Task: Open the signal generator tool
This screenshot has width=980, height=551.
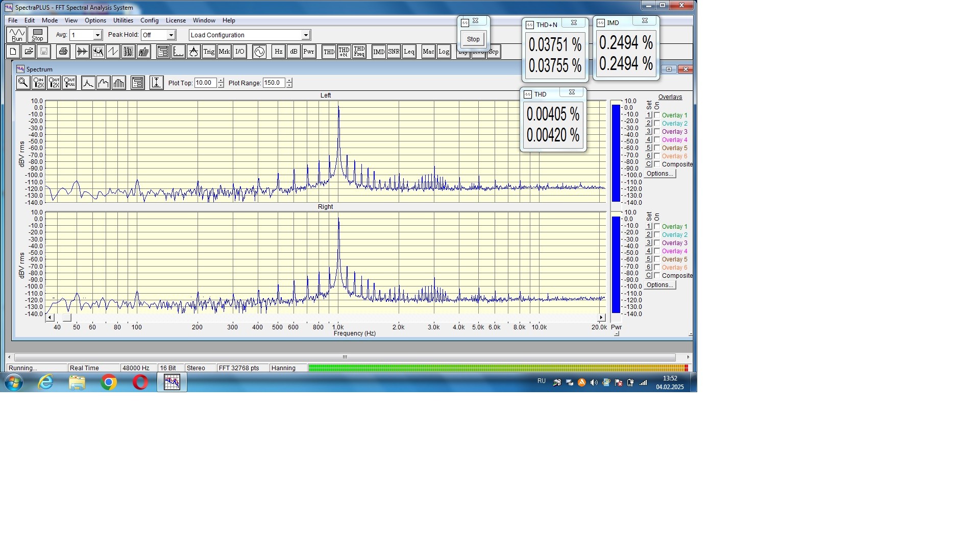Action: pos(259,52)
